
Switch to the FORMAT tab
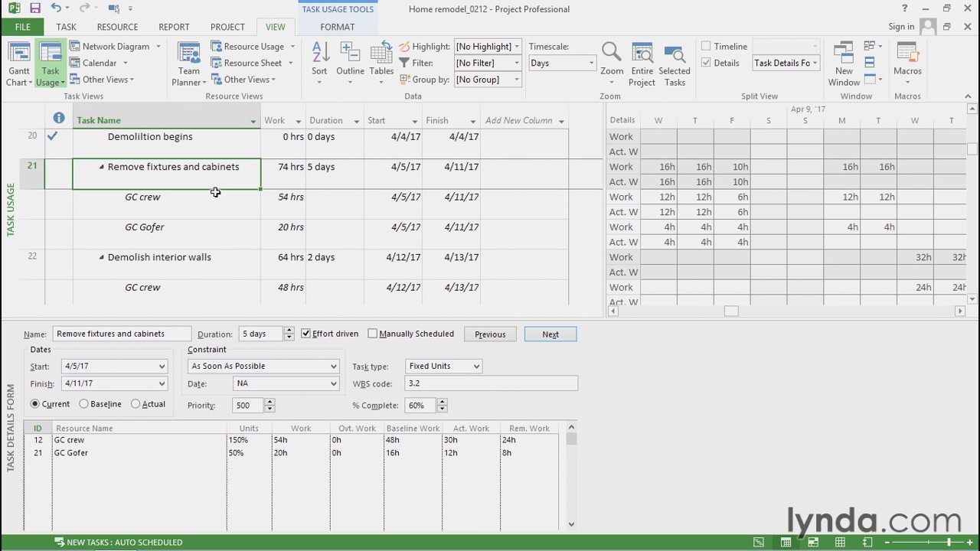(x=338, y=27)
